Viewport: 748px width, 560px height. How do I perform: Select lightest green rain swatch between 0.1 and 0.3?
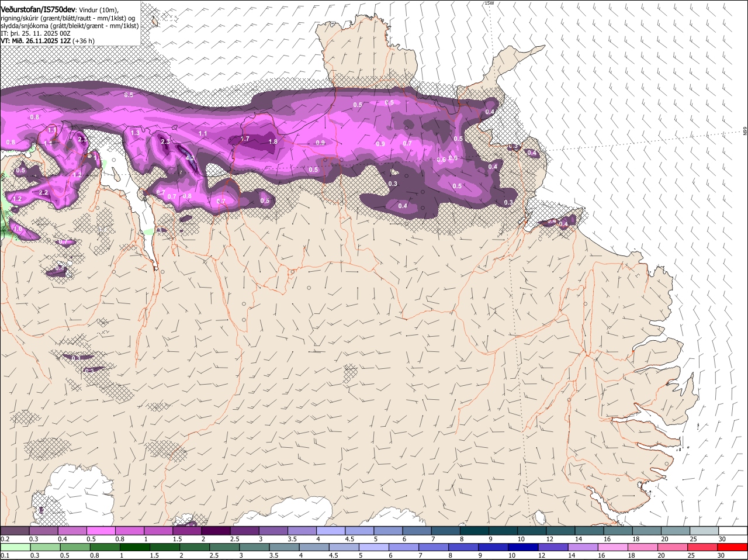tap(15, 547)
